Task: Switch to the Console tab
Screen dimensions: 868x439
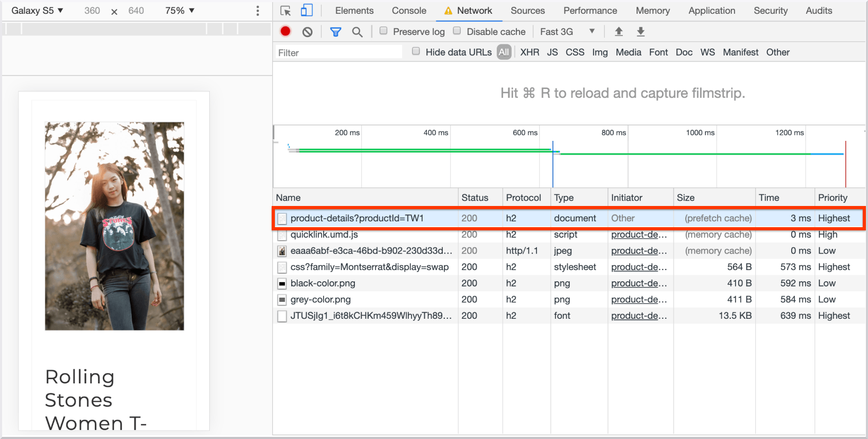Action: click(x=409, y=11)
